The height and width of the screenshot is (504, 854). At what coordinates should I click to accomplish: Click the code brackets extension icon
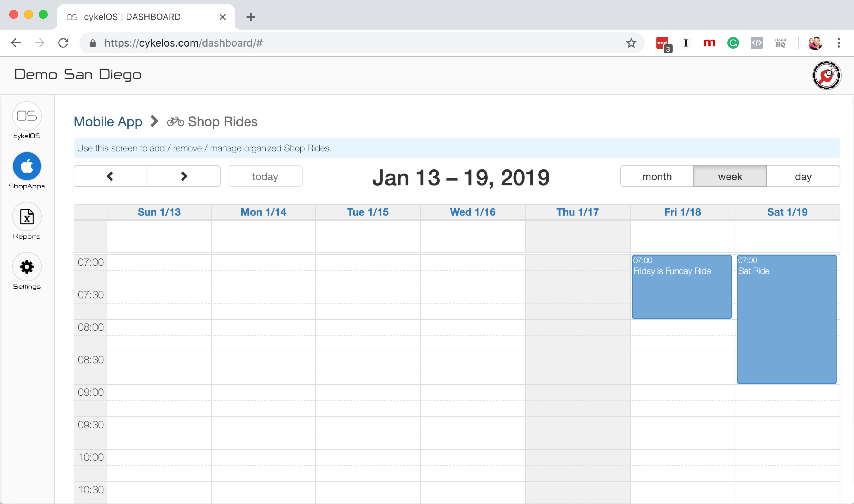[756, 43]
